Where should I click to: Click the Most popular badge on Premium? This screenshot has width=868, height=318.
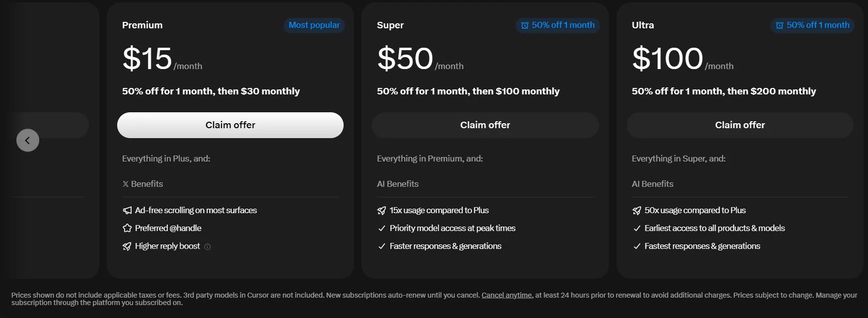[314, 25]
